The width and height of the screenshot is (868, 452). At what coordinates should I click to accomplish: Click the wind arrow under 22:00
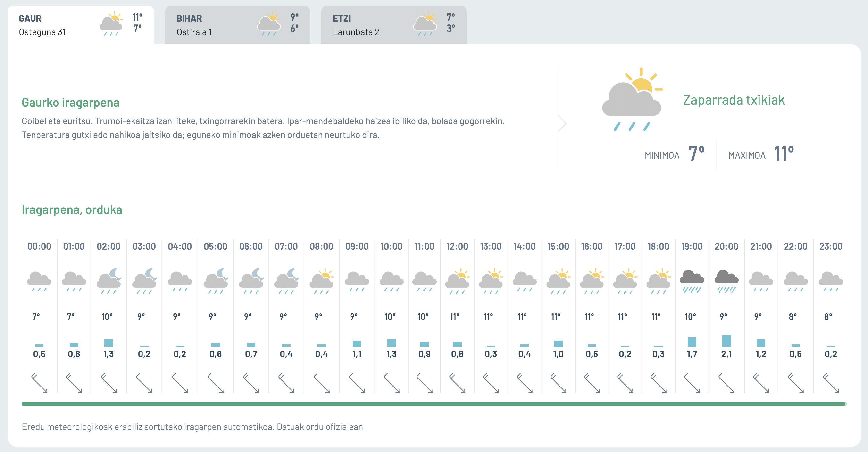(x=796, y=383)
